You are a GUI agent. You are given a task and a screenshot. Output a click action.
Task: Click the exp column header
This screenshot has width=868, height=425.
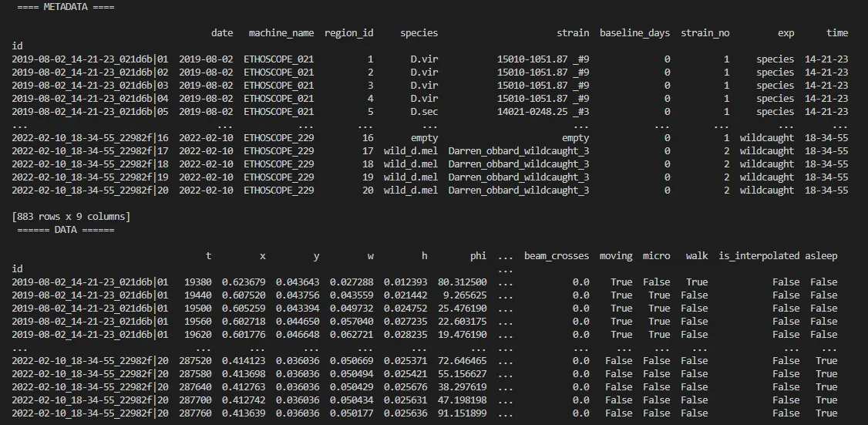[x=786, y=32]
